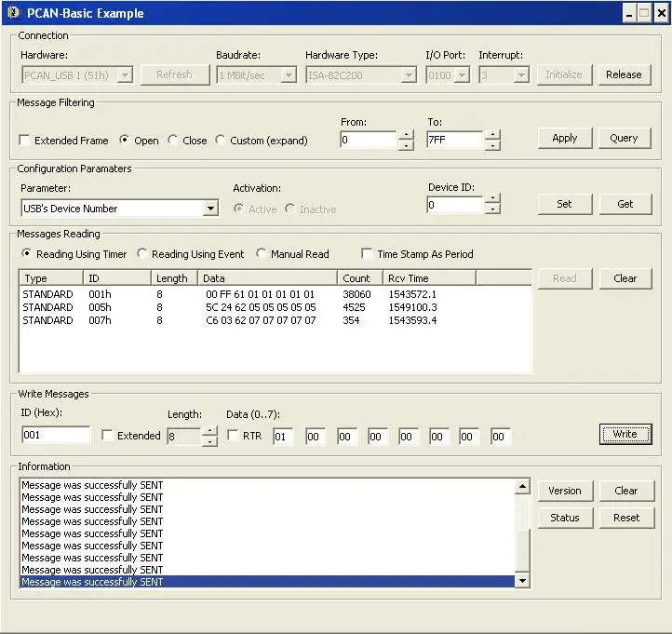
Task: Click the Query filter button
Action: [x=624, y=138]
